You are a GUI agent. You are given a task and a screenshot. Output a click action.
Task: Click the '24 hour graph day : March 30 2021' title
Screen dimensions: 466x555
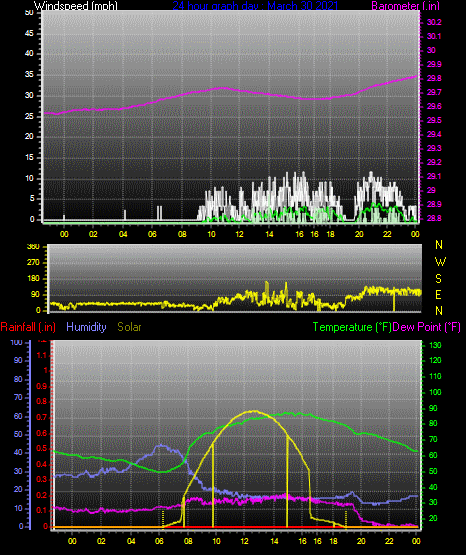click(255, 6)
